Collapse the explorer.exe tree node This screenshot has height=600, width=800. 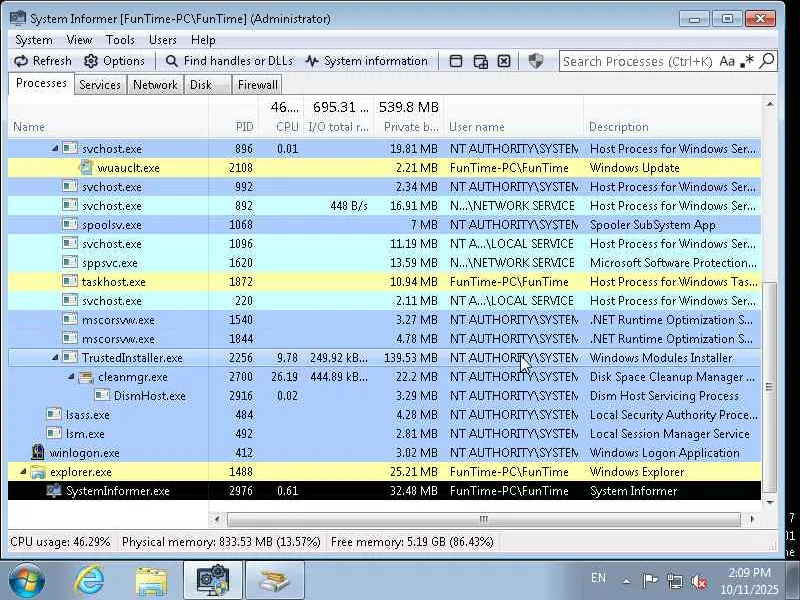point(23,472)
